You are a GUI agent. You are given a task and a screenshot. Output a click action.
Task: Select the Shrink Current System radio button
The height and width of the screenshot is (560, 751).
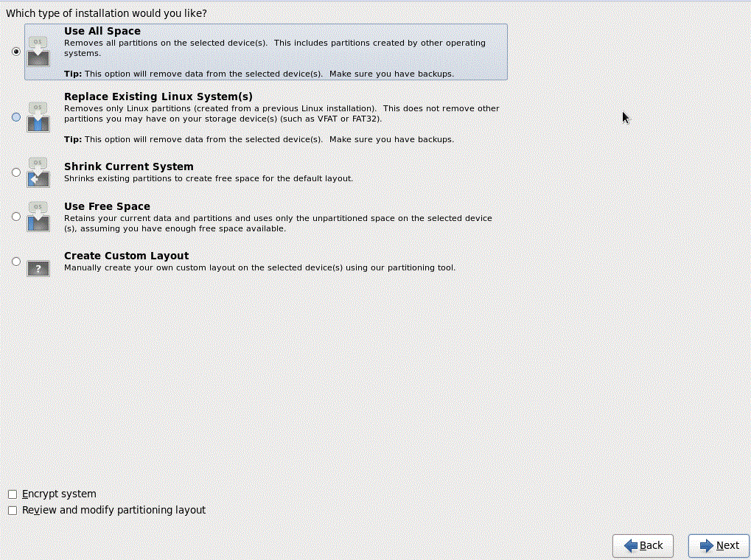pyautogui.click(x=15, y=172)
